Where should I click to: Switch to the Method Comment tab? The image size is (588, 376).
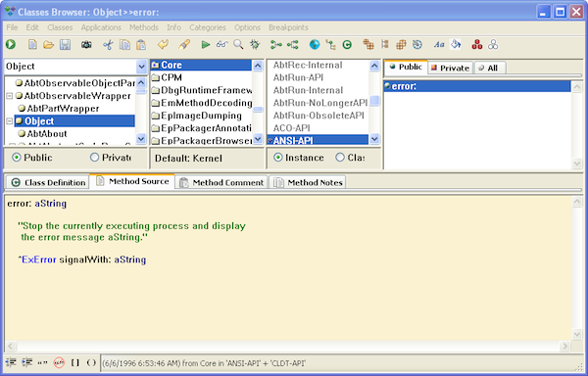point(221,182)
